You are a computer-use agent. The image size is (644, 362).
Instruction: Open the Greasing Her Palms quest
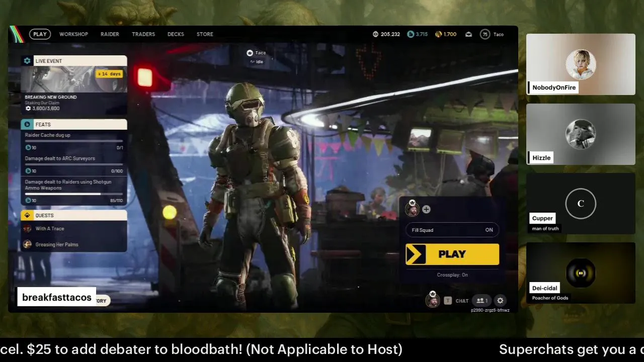74,244
